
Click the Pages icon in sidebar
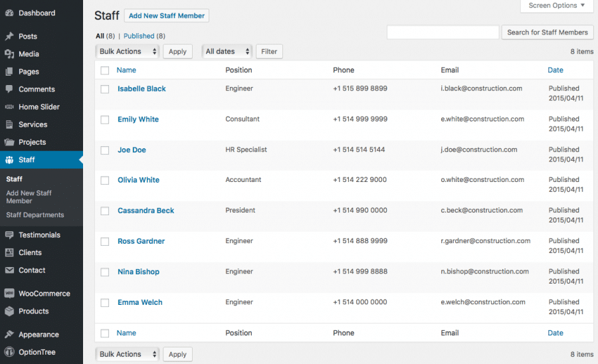9,71
